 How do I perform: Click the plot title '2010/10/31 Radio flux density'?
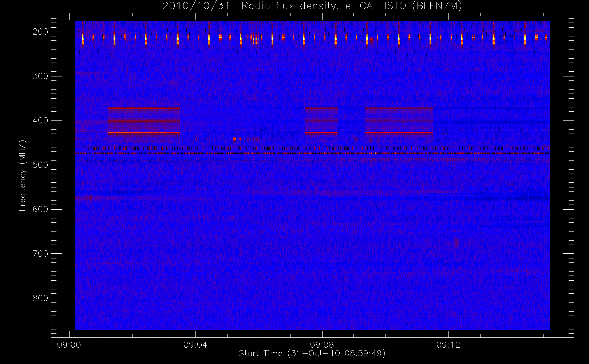(x=312, y=6)
